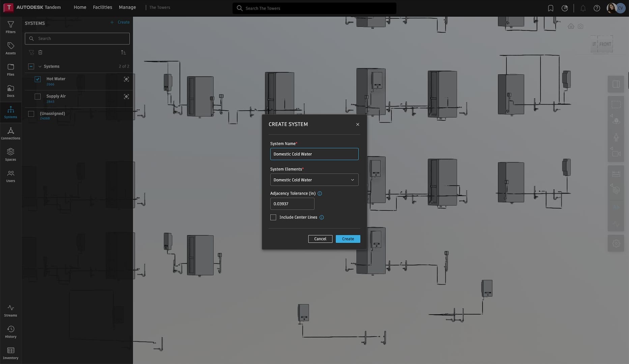Viewport: 629px width, 364px height.
Task: Click the Adjacency Tolerance input field
Action: 292,204
